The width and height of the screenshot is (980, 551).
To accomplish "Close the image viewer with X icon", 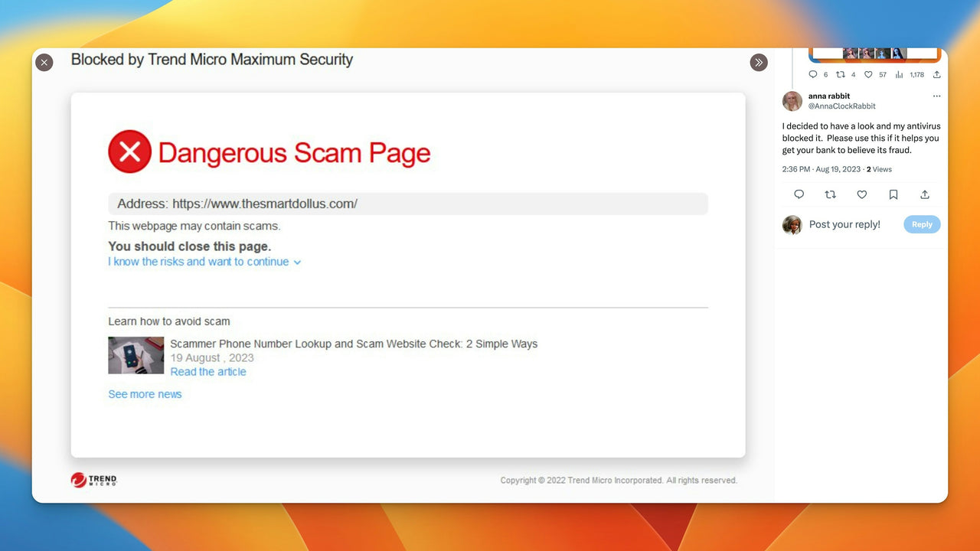I will pyautogui.click(x=44, y=63).
